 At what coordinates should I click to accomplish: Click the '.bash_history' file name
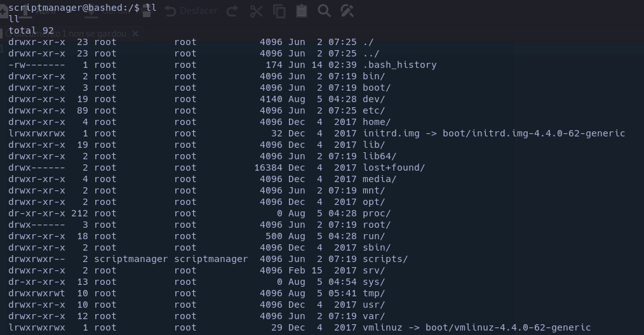399,65
